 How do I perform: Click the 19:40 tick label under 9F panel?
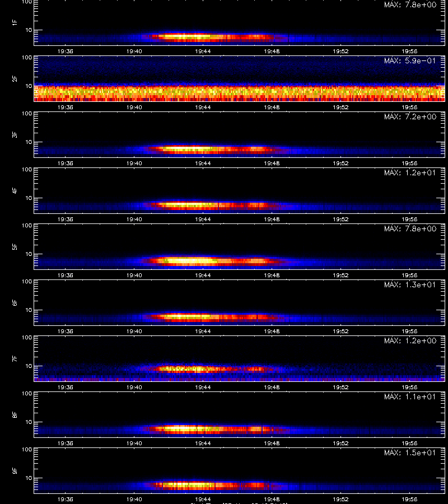coord(134,499)
